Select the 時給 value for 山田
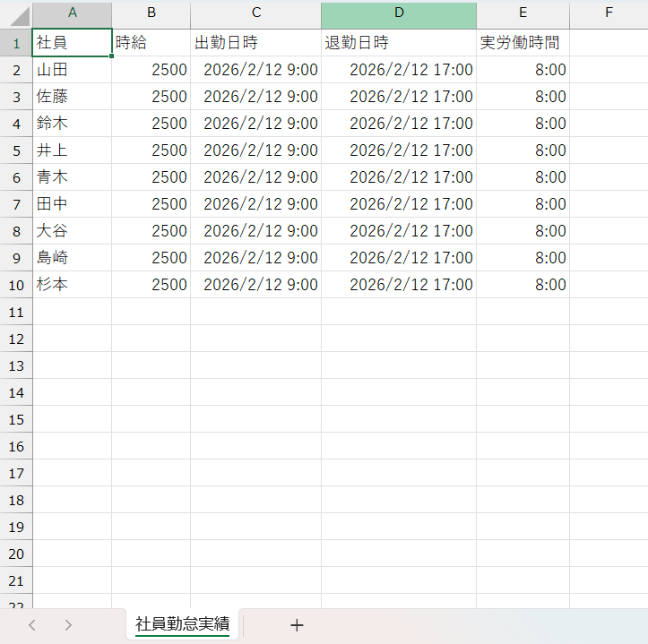648x644 pixels. tap(151, 70)
